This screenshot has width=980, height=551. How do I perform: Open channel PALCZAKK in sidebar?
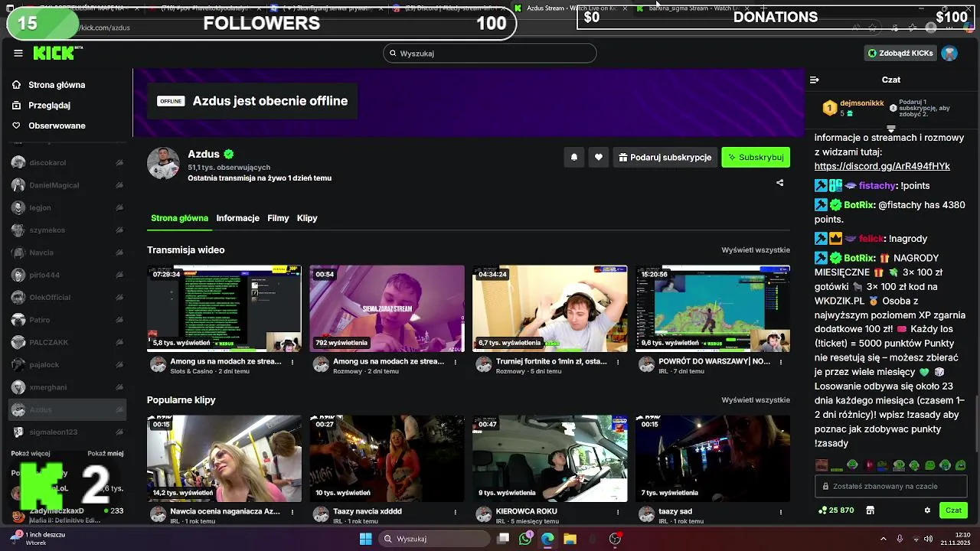tap(67, 342)
